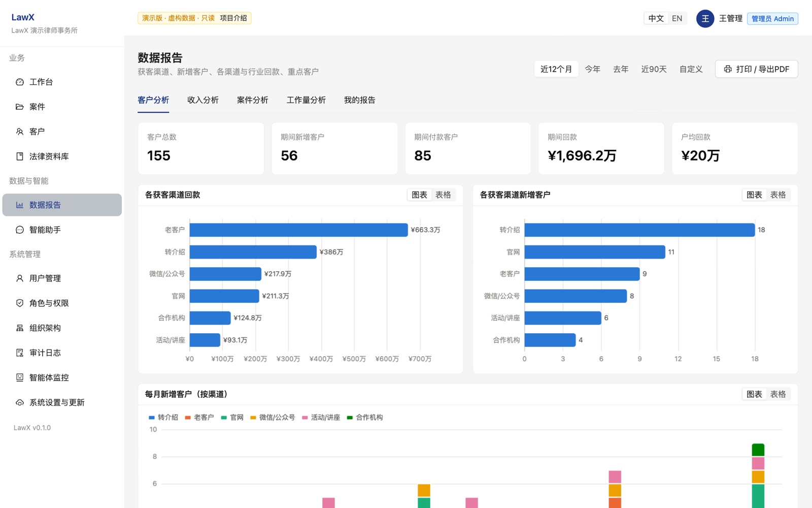Toggle 老客户 legend orange swatch
This screenshot has width=812, height=508.
tap(188, 418)
